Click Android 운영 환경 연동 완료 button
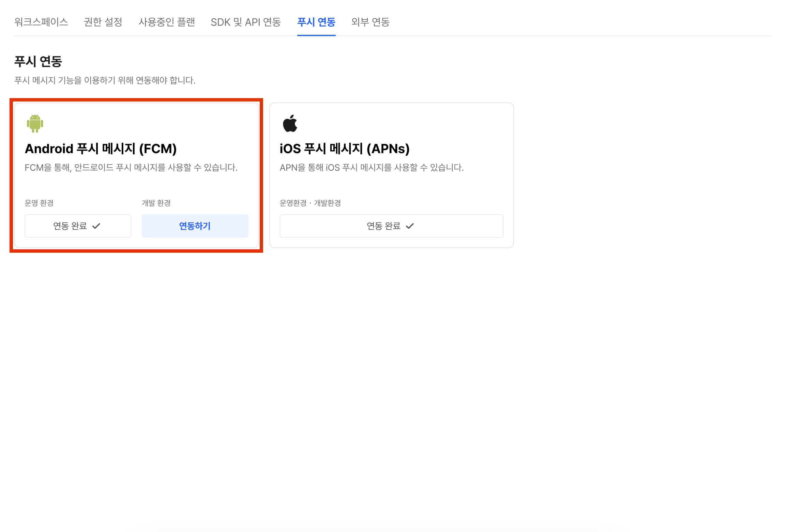The width and height of the screenshot is (788, 532). click(x=78, y=226)
